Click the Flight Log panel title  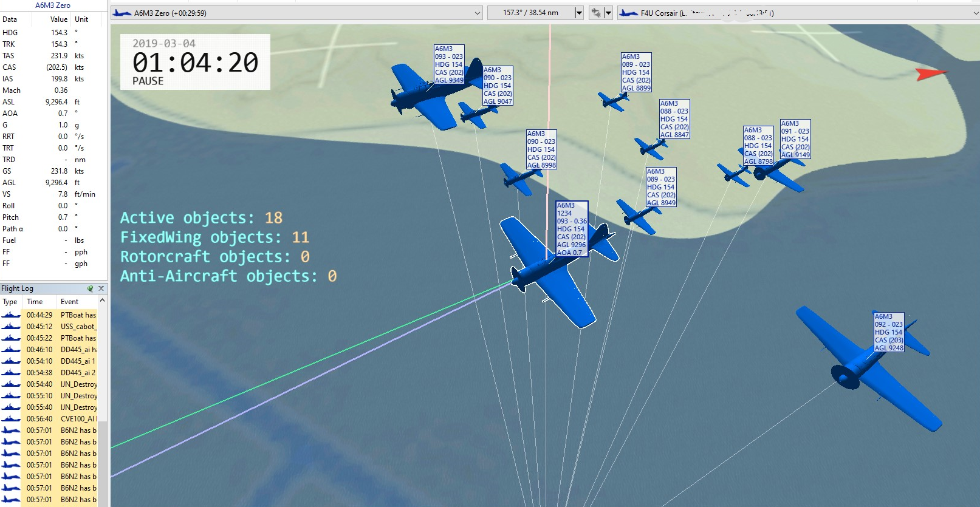pos(17,288)
